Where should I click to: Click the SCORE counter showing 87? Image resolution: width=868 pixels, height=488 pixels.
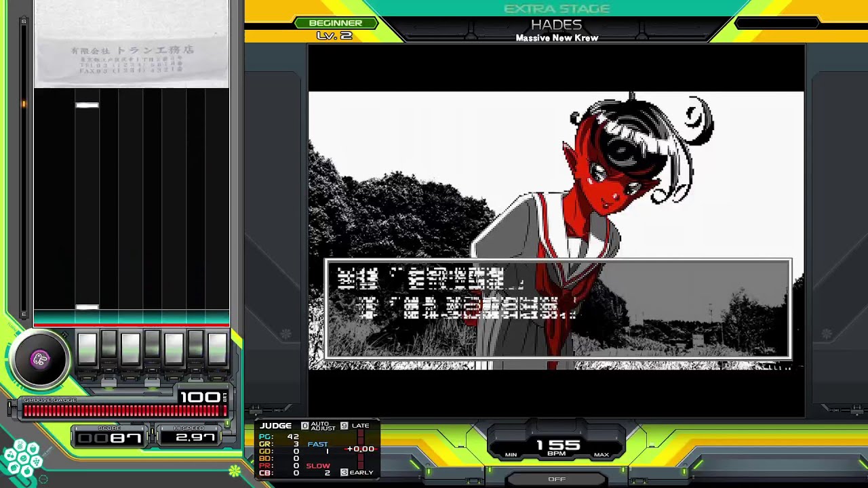(109, 438)
